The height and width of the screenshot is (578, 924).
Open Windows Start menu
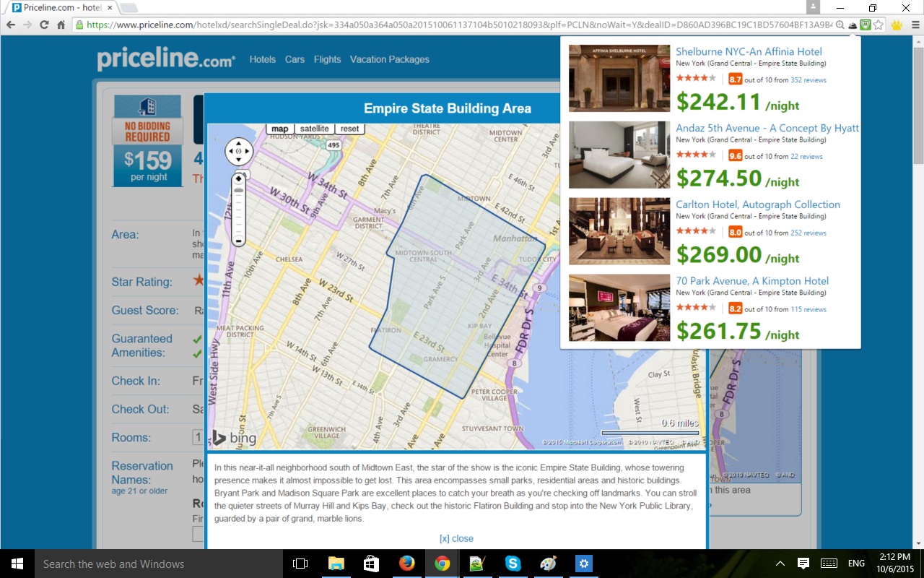[17, 564]
